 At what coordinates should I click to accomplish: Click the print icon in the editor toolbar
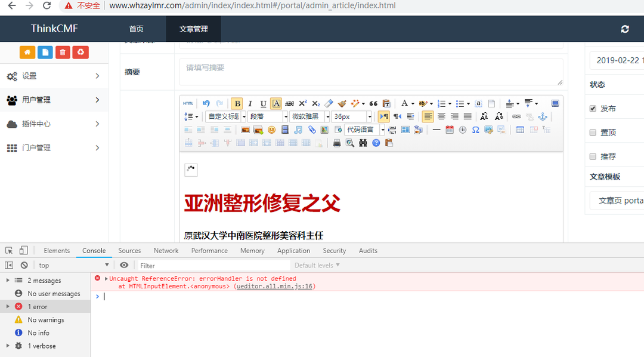click(x=337, y=143)
